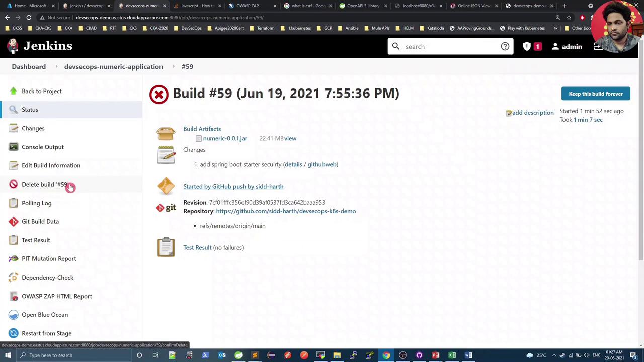
Task: Click the Back to Project arrow icon
Action: point(14,91)
